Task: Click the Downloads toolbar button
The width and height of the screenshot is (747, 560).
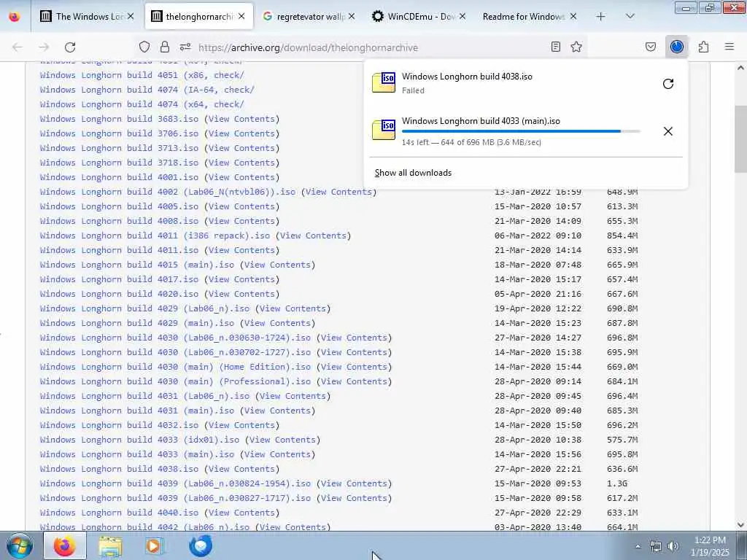Action: click(x=676, y=47)
